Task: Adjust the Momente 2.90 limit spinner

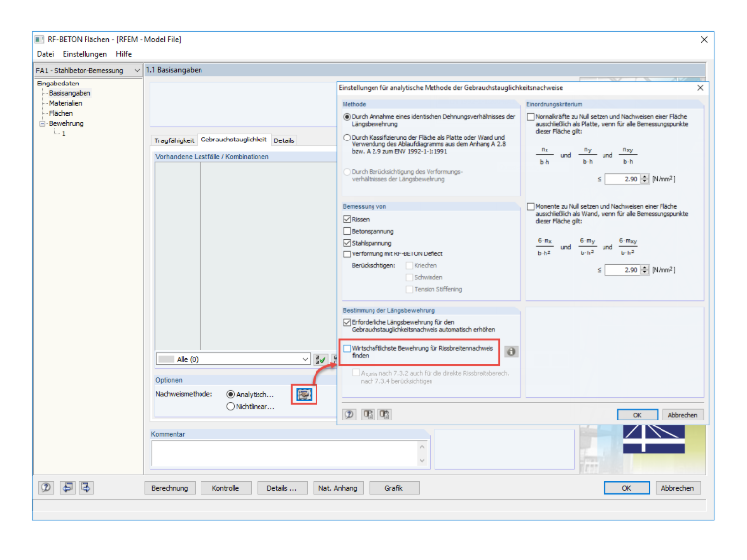Action: 645,270
